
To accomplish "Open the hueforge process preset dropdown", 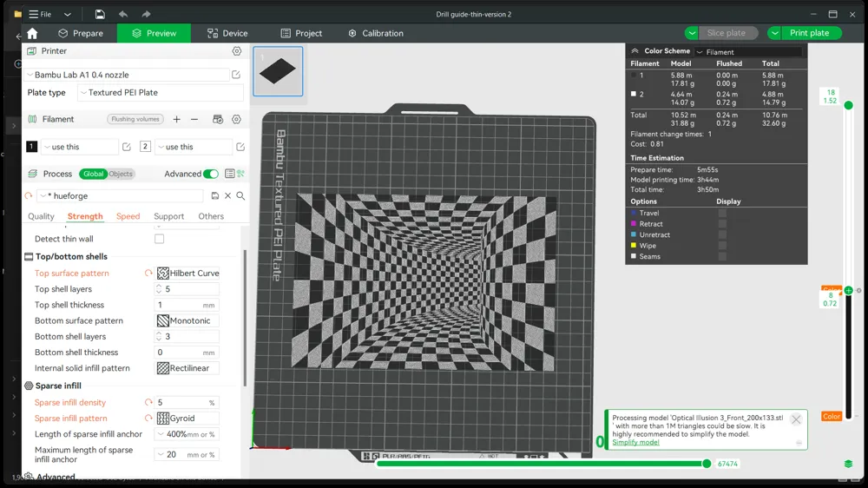I will 121,195.
